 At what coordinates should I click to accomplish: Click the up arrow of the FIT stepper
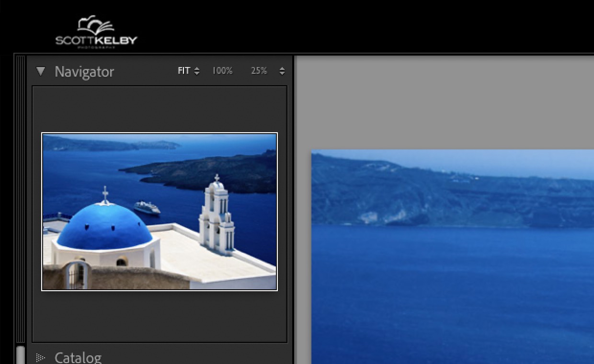pos(196,68)
